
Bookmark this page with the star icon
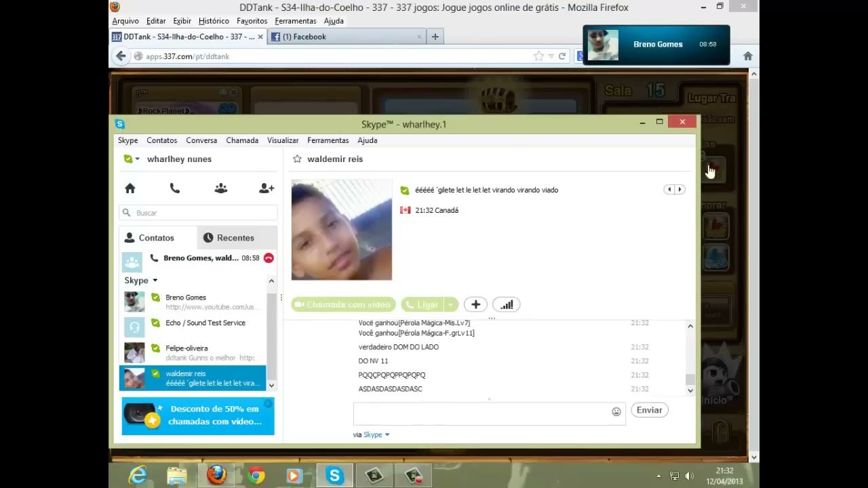tap(538, 56)
